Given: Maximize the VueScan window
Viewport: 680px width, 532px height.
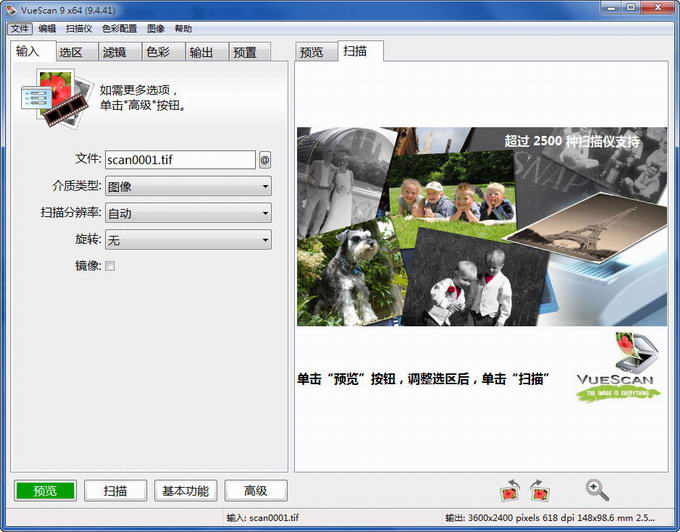Looking at the screenshot, I should tap(632, 7).
